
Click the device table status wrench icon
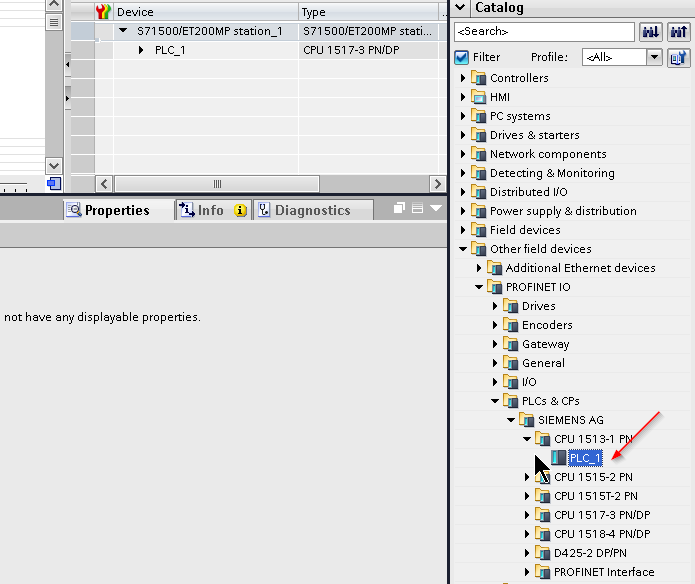(103, 12)
